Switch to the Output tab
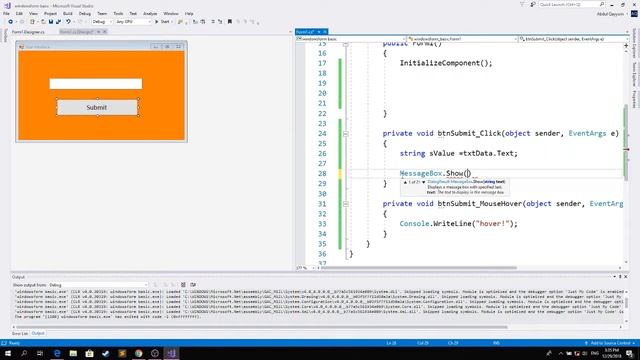The width and height of the screenshot is (640, 360). [x=38, y=333]
